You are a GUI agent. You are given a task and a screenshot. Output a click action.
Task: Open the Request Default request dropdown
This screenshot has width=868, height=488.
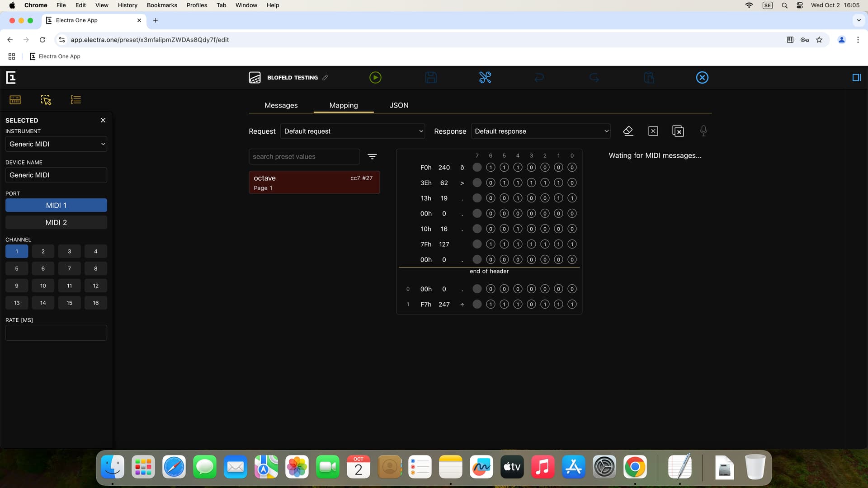click(x=353, y=131)
